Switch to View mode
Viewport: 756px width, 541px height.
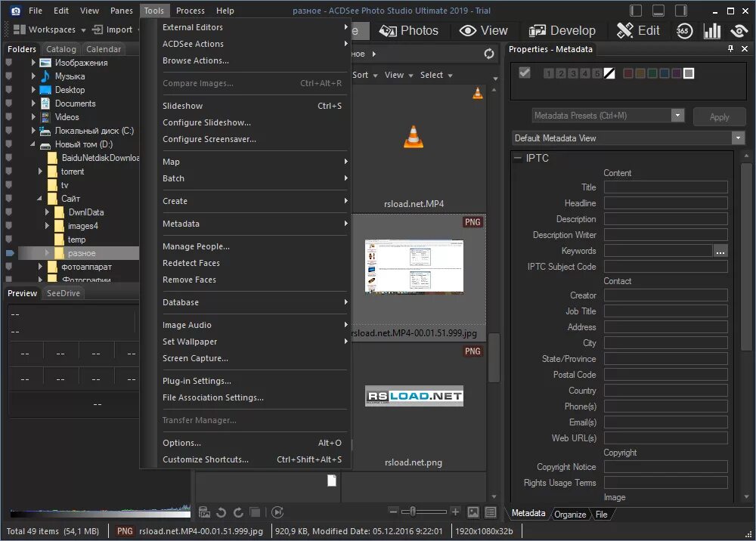(484, 30)
